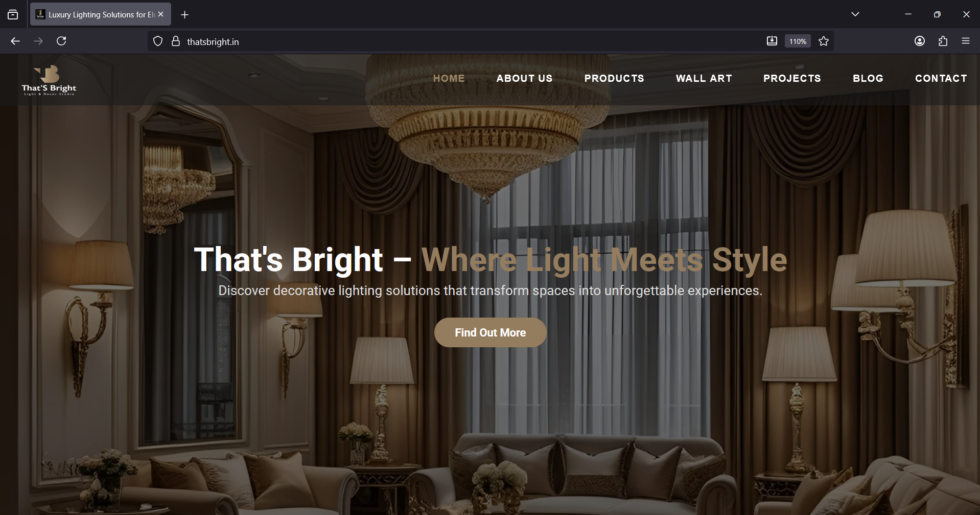Bookmark this page with the star icon
Image resolution: width=980 pixels, height=515 pixels.
pos(824,41)
